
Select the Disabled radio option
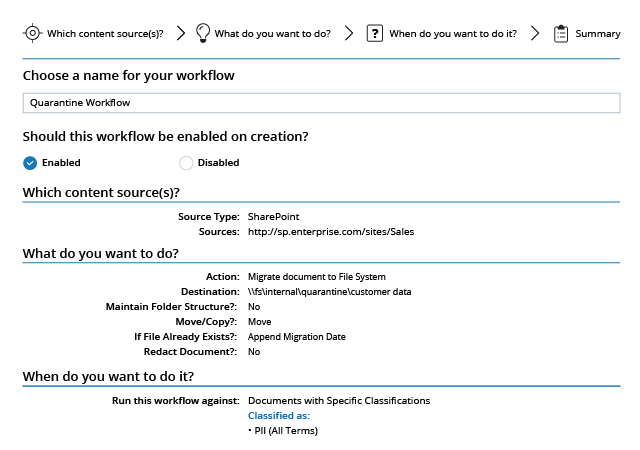click(x=186, y=163)
